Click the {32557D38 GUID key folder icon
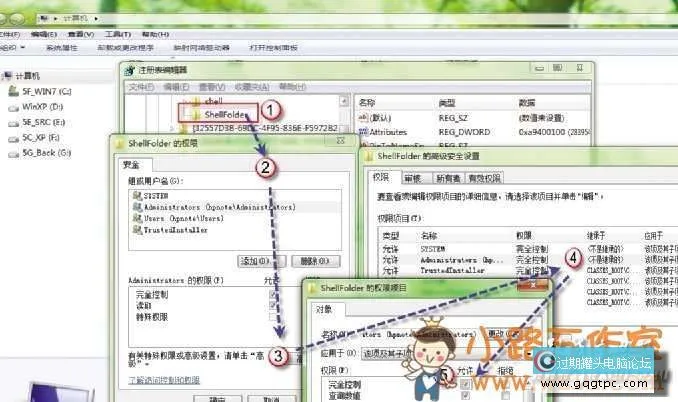 click(184, 128)
